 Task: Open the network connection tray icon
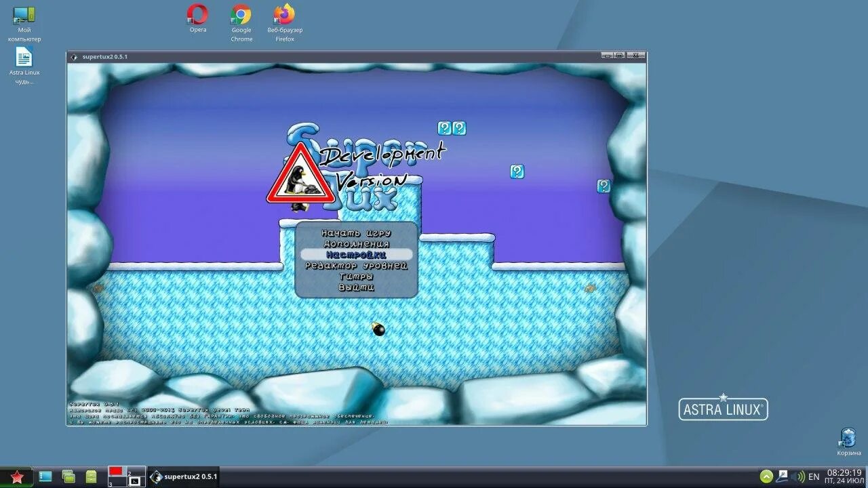[x=783, y=476]
